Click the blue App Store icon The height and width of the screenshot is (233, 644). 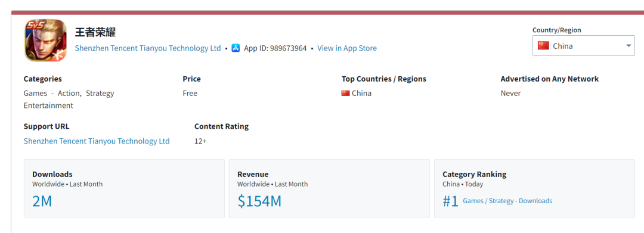[236, 48]
